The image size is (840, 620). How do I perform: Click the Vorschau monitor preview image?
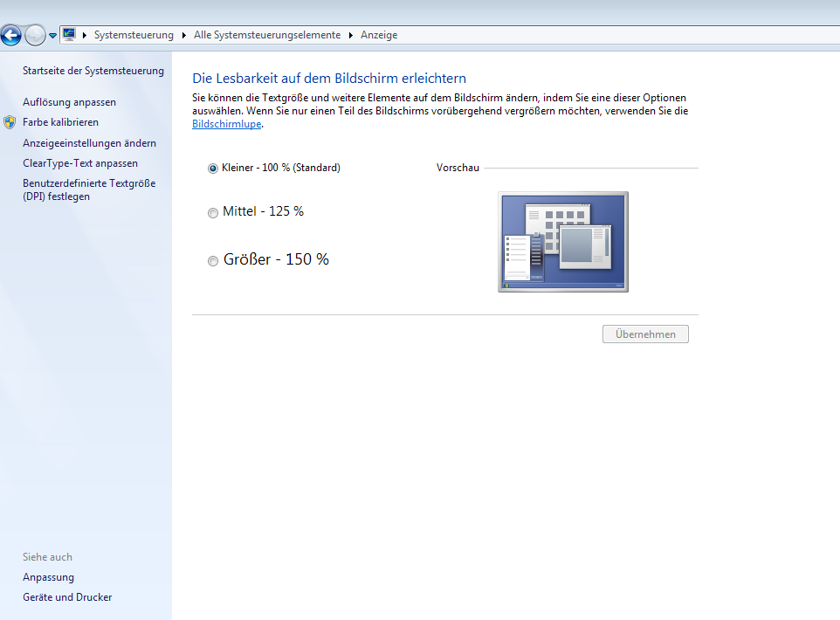click(x=563, y=242)
